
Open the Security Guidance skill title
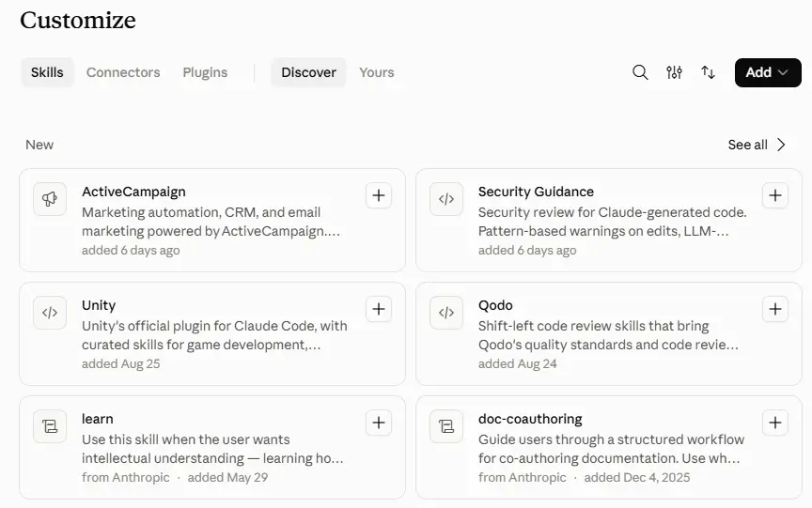tap(536, 192)
